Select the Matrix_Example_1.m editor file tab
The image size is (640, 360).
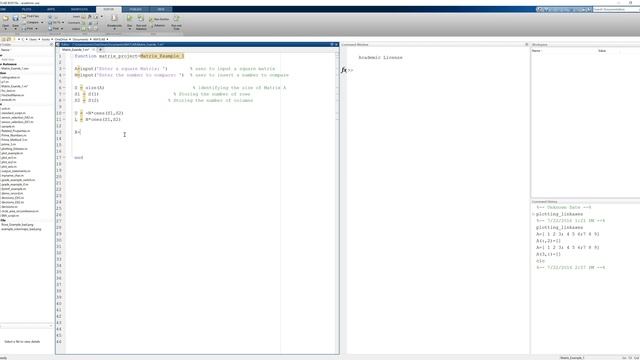[76, 49]
